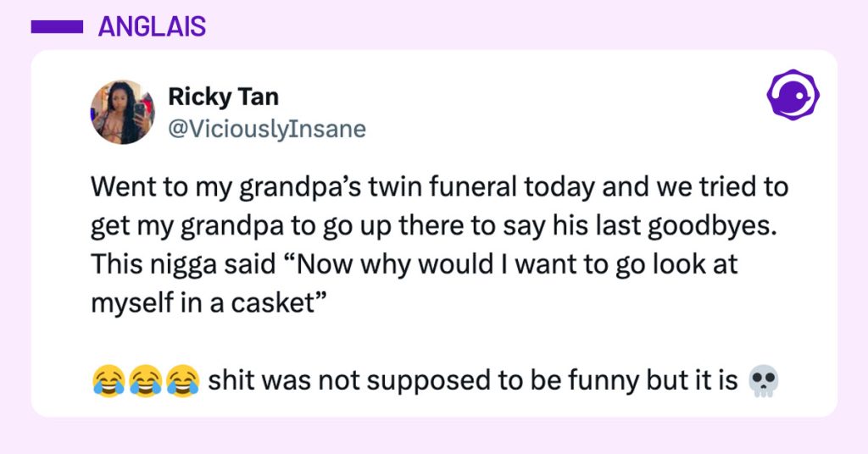Select the ANGLAIS language label
The width and height of the screenshot is (868, 454).
152,27
